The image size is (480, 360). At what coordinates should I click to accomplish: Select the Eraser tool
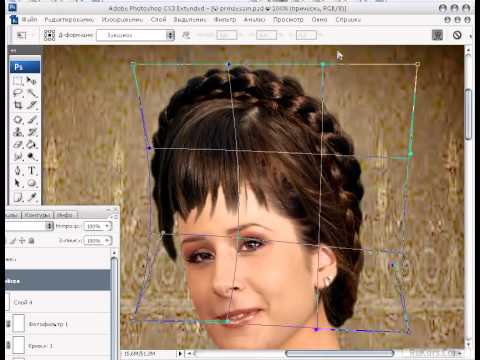(x=18, y=145)
